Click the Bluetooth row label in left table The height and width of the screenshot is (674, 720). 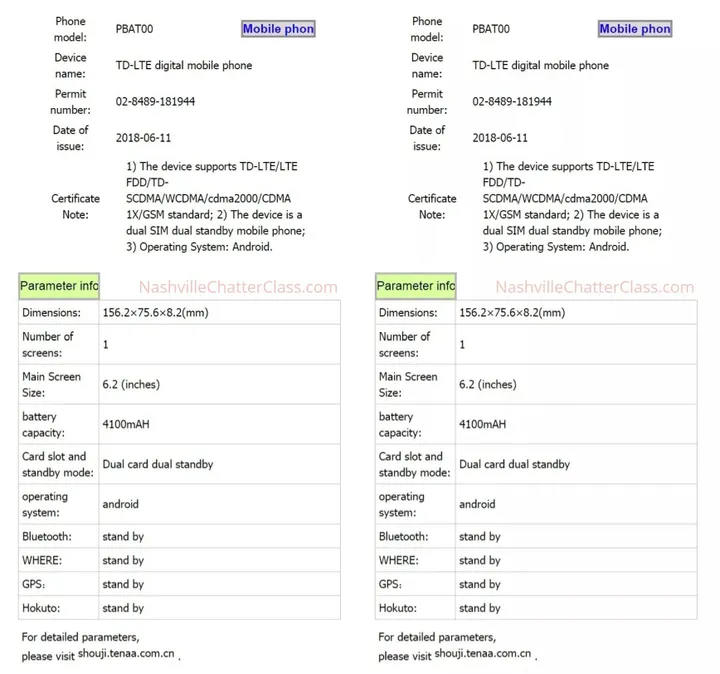pyautogui.click(x=46, y=537)
